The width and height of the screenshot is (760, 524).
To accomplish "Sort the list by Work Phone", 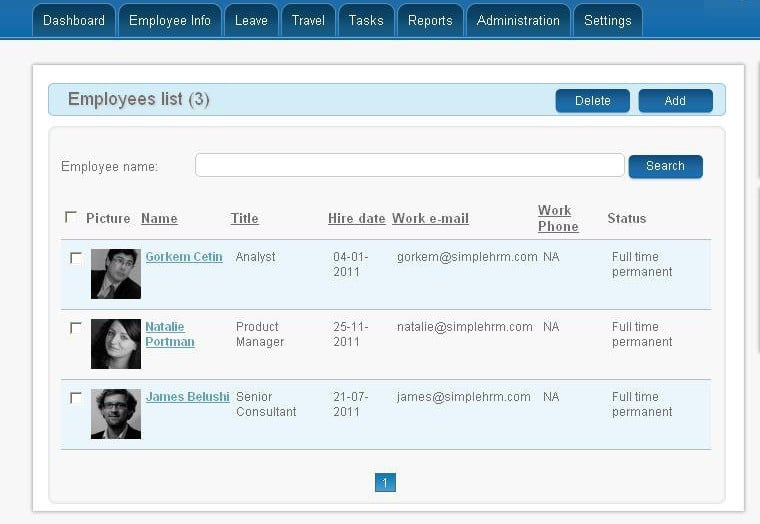I will [x=558, y=218].
